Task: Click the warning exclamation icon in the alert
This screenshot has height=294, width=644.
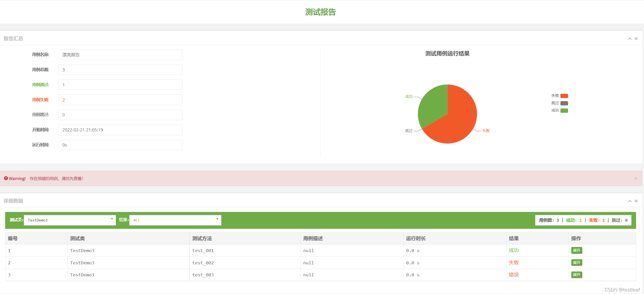Action: tap(6, 178)
